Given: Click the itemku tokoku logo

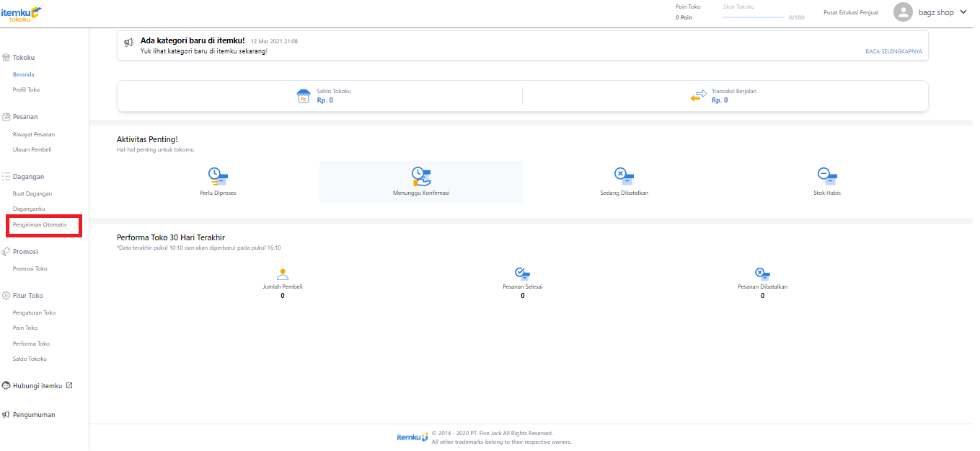Looking at the screenshot, I should [21, 13].
